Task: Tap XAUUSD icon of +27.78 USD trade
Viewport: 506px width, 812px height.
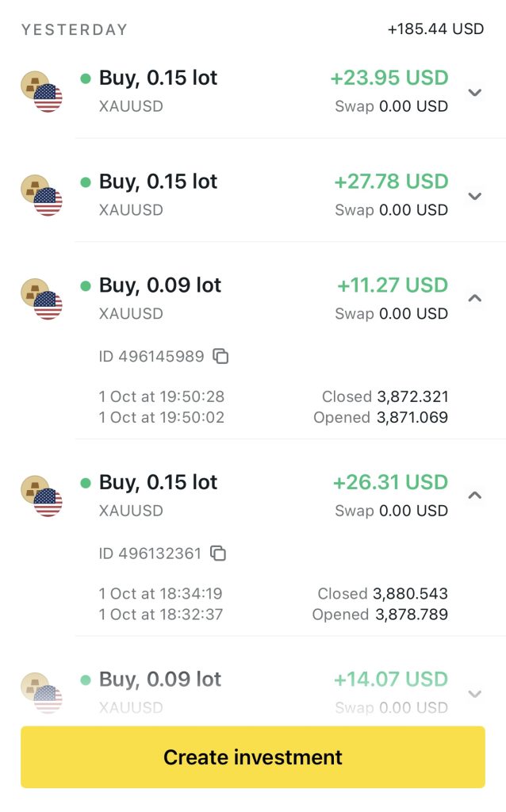Action: pyautogui.click(x=41, y=195)
